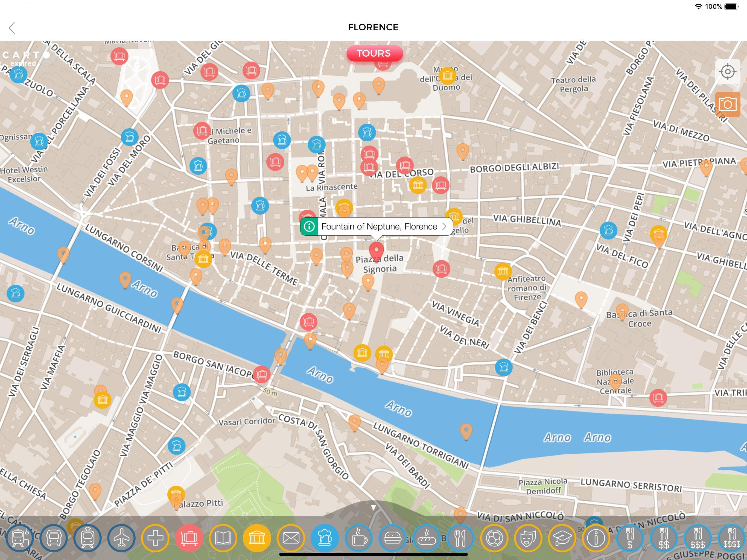This screenshot has height=560, width=747.
Task: Select the theater mask filter
Action: 528,538
